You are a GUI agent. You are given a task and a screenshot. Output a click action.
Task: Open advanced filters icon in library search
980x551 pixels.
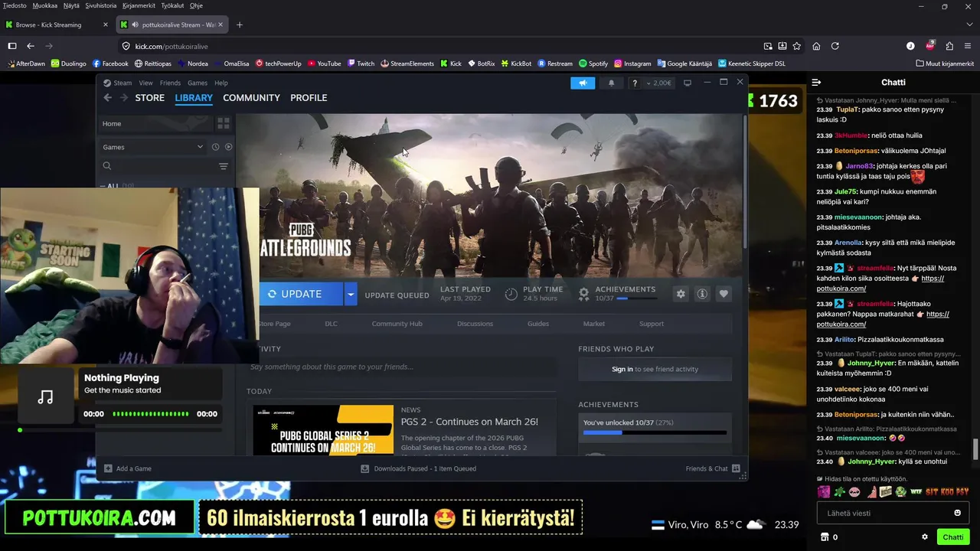pos(224,166)
